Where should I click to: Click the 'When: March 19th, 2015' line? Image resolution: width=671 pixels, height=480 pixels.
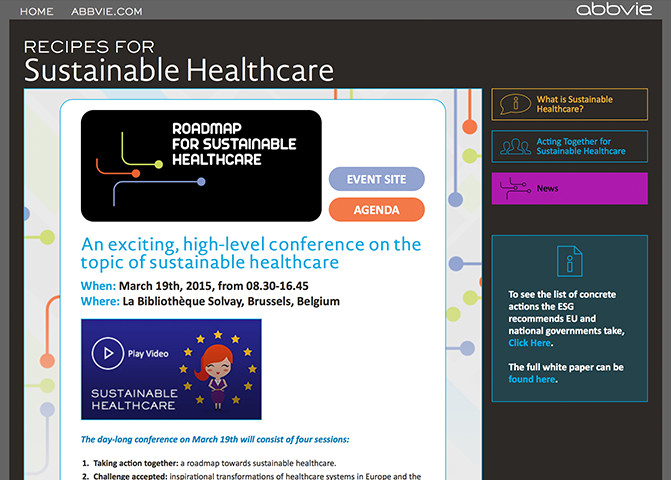tap(195, 286)
